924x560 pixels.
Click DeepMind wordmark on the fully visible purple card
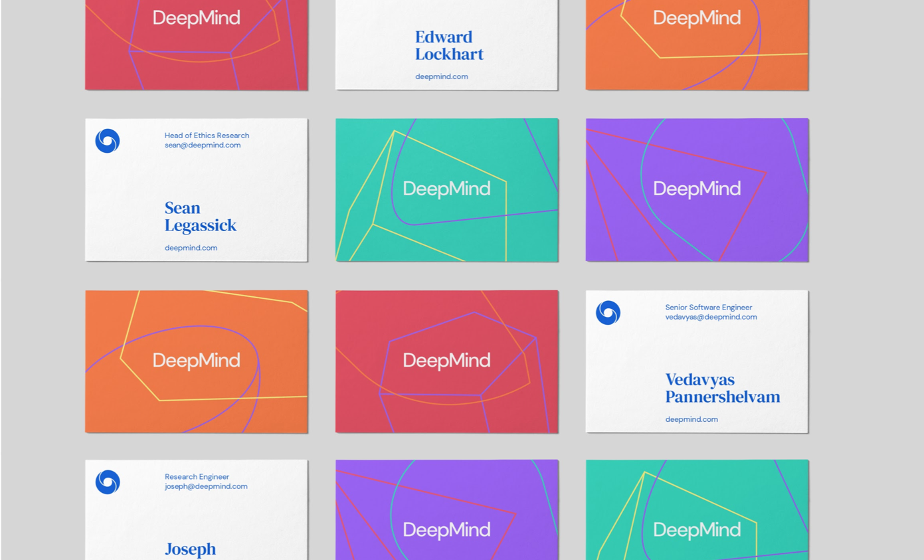(x=697, y=189)
